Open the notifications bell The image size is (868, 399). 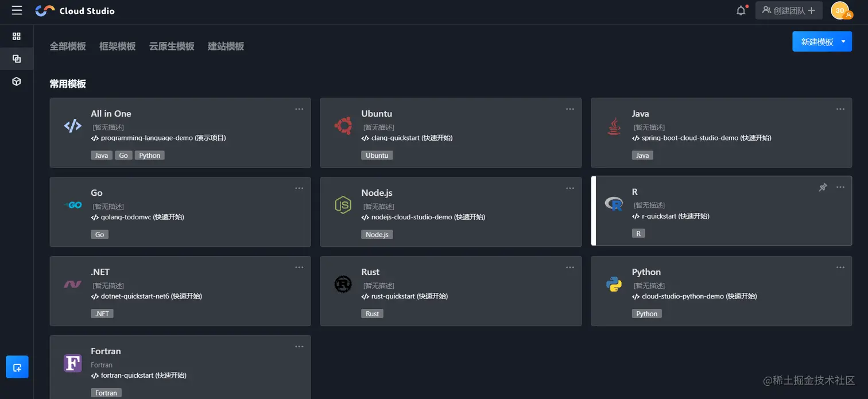742,10
